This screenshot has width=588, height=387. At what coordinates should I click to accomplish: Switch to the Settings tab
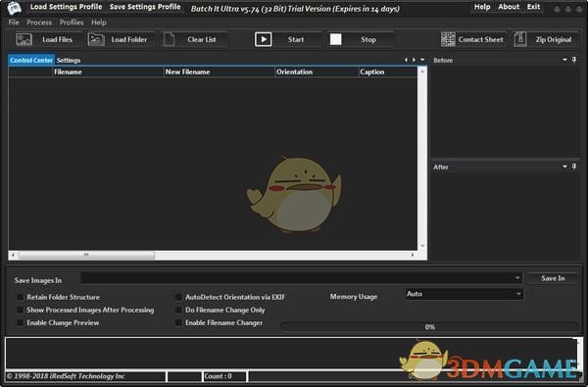point(69,60)
